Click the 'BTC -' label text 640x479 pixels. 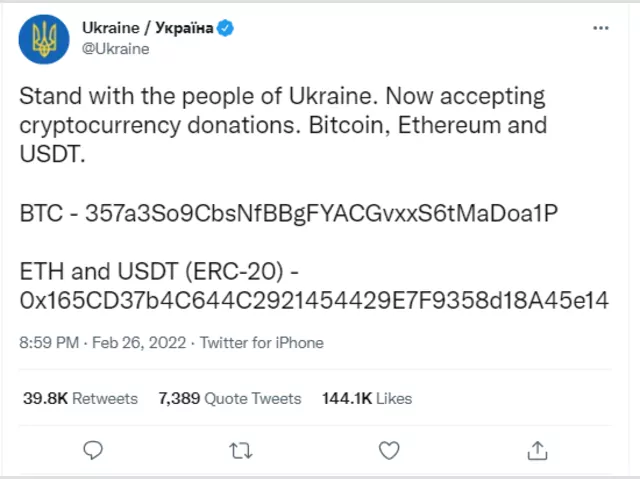tap(49, 213)
